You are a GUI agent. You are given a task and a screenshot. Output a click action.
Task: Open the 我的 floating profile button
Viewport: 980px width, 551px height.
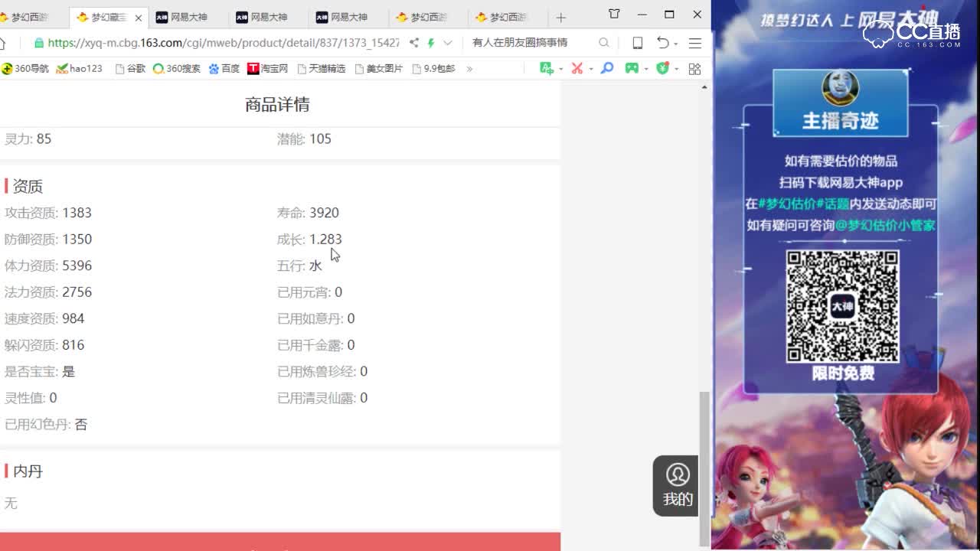point(676,485)
